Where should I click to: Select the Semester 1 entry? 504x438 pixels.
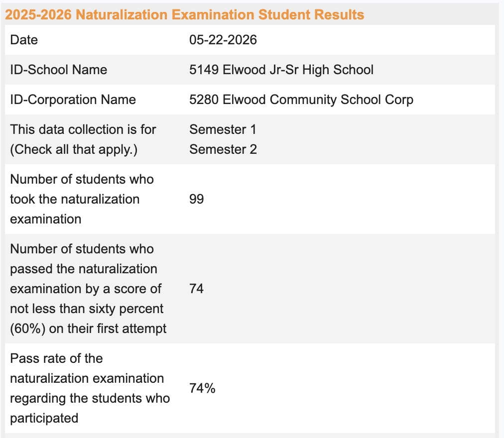(223, 129)
